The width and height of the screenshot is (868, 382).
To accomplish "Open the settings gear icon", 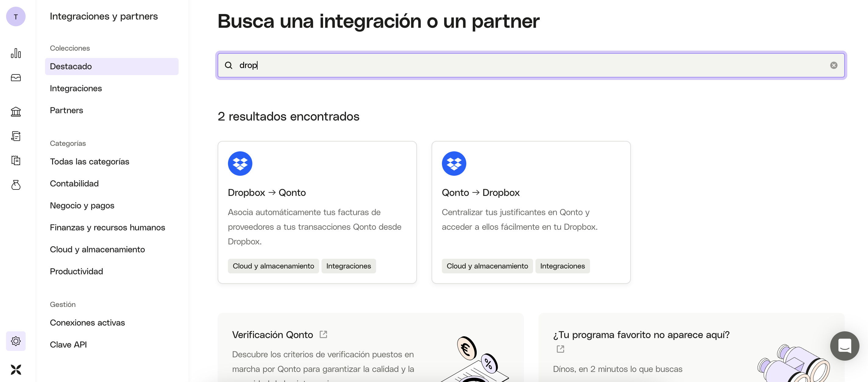I will [x=16, y=341].
